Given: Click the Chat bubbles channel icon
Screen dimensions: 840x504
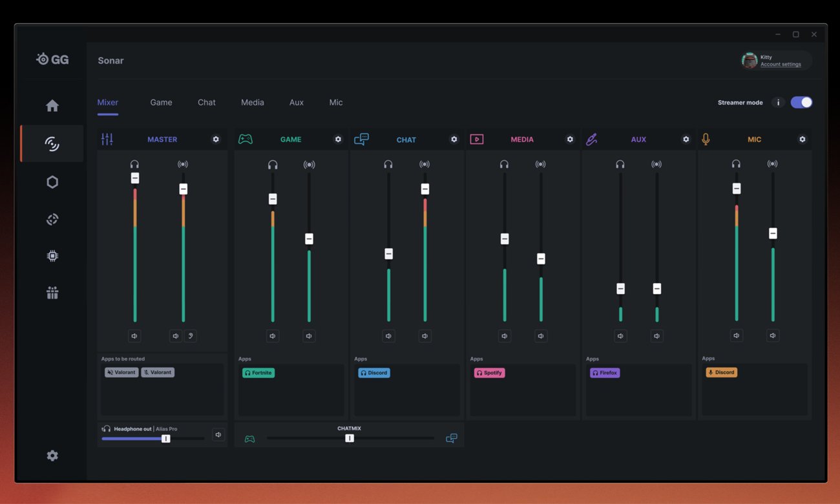Looking at the screenshot, I should tap(361, 139).
